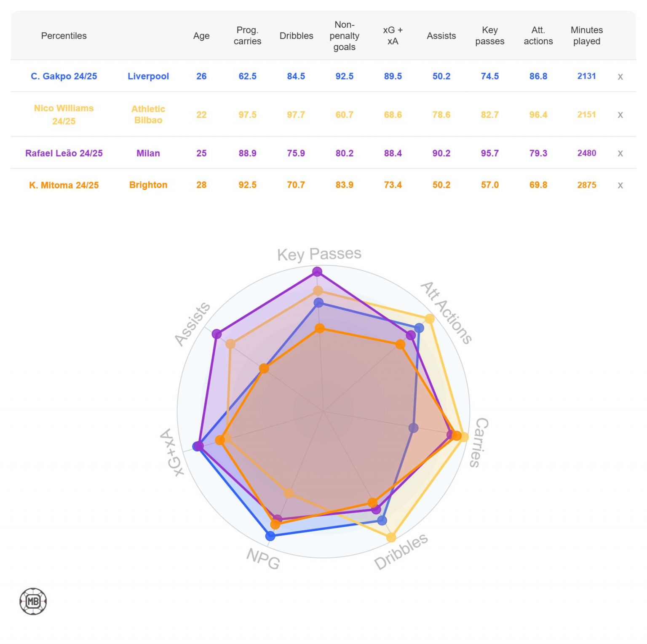Click Leão's purple point on Assists axis
This screenshot has height=644, width=647.
pyautogui.click(x=217, y=334)
